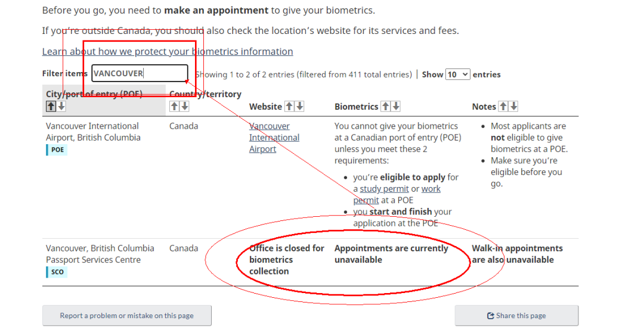Sort Website column descending
644x327 pixels.
coord(299,107)
